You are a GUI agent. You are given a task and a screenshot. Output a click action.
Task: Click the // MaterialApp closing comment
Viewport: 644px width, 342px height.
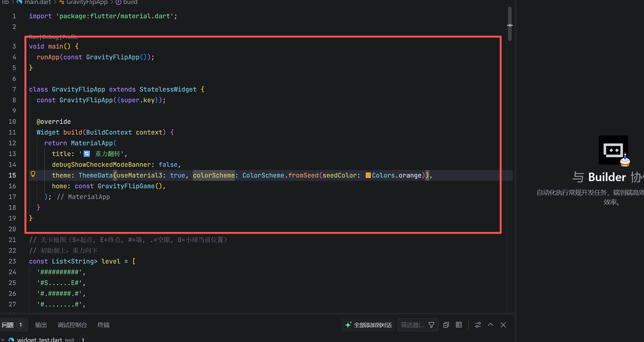pos(83,197)
